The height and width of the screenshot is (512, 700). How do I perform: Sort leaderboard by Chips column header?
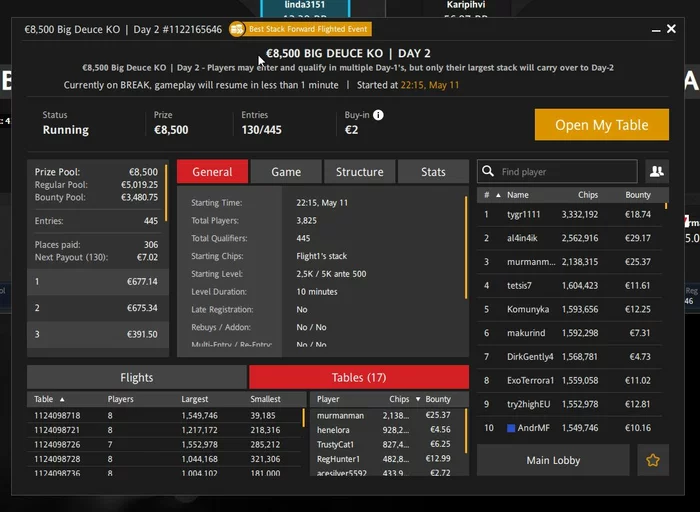[x=588, y=195]
